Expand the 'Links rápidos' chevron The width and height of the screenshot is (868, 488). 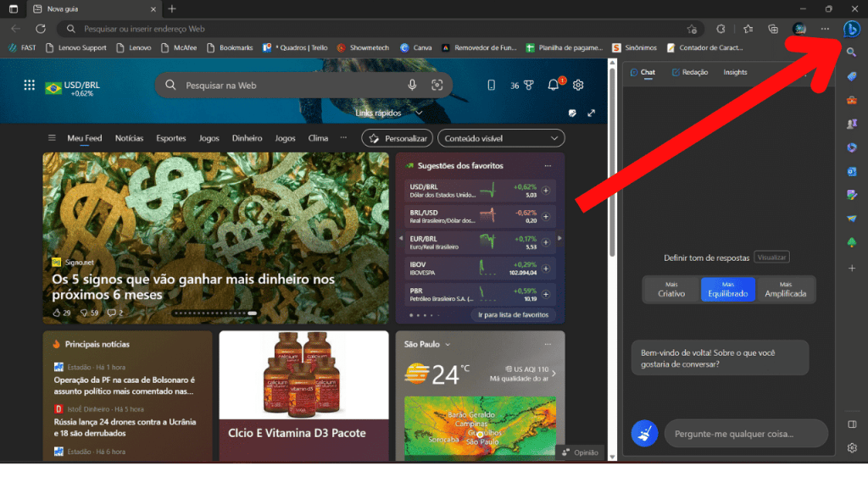(x=418, y=111)
